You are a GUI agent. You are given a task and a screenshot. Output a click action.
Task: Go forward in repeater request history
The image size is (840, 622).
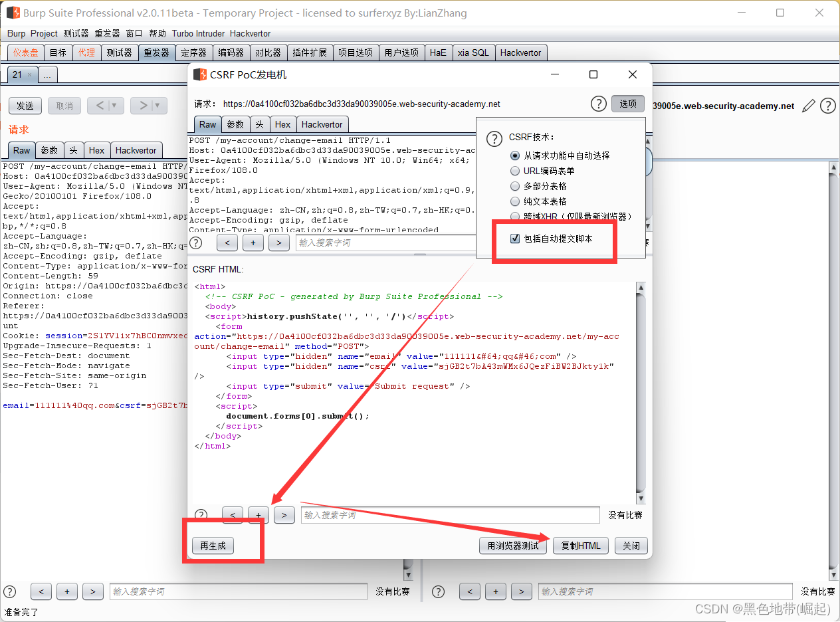coord(142,105)
